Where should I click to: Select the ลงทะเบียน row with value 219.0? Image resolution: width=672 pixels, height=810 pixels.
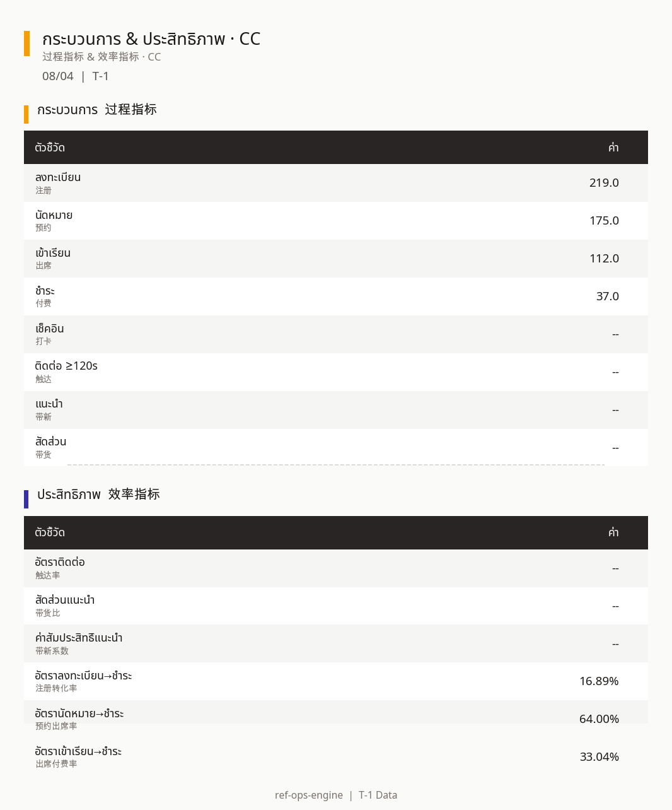(x=336, y=183)
